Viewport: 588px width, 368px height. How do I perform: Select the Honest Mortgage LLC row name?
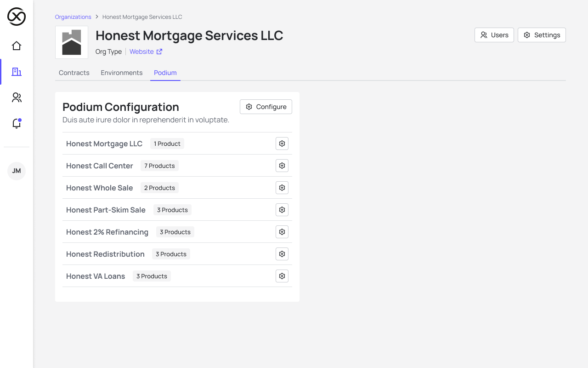(104, 144)
